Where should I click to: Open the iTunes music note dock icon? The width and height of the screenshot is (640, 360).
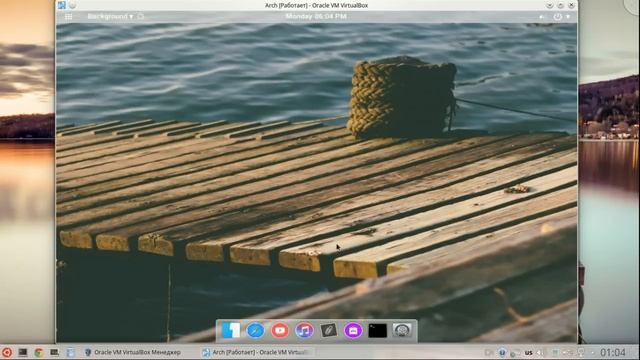coord(304,330)
